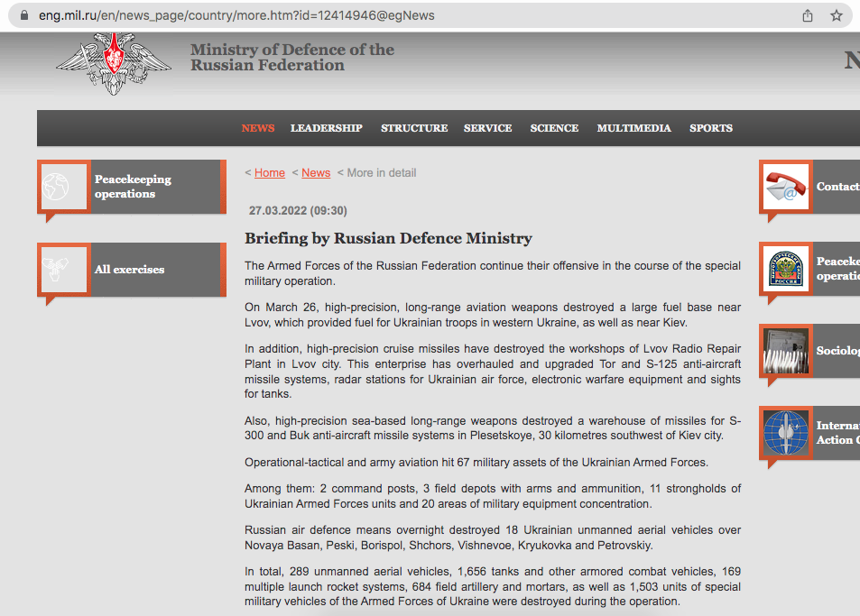Bookmark this page with star icon
Screen dimensions: 860x616
tap(836, 15)
